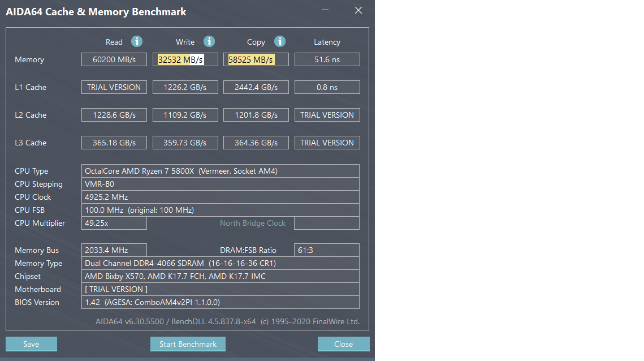The height and width of the screenshot is (361, 644).
Task: Select the Memory Read result showing 60200 MB/s
Action: (114, 59)
